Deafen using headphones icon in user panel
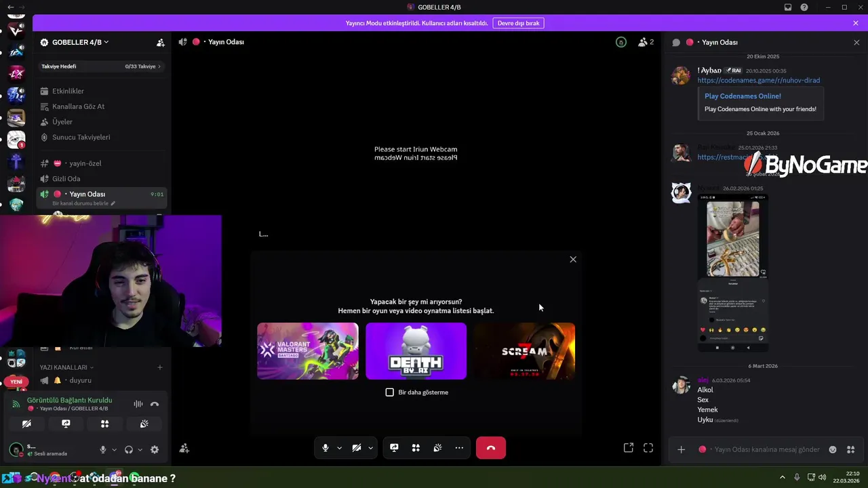The height and width of the screenshot is (488, 868). 129,449
